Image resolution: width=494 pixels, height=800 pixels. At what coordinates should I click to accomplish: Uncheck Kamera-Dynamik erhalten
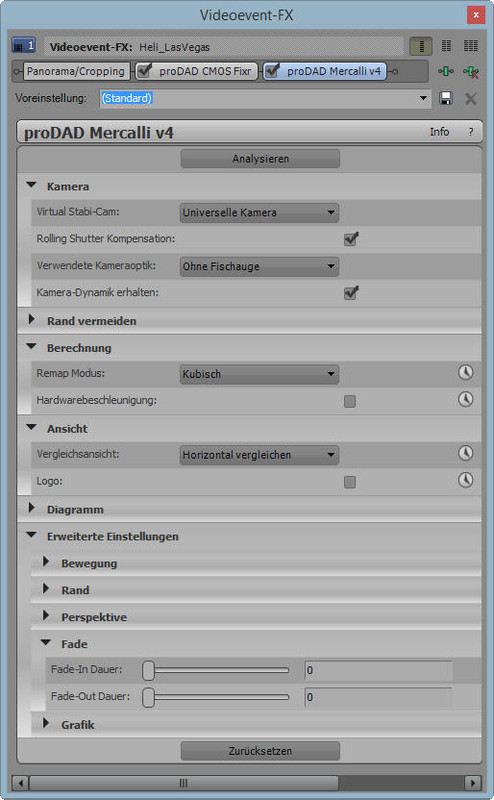351,293
